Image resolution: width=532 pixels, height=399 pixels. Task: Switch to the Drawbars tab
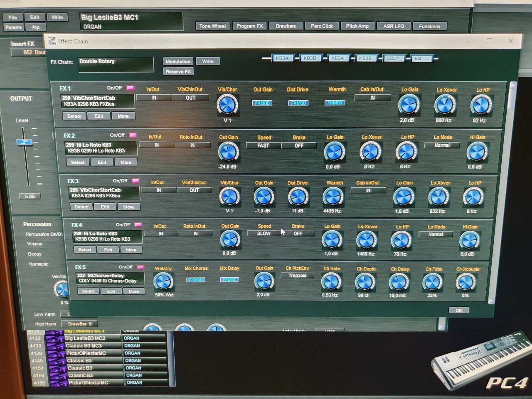click(286, 26)
